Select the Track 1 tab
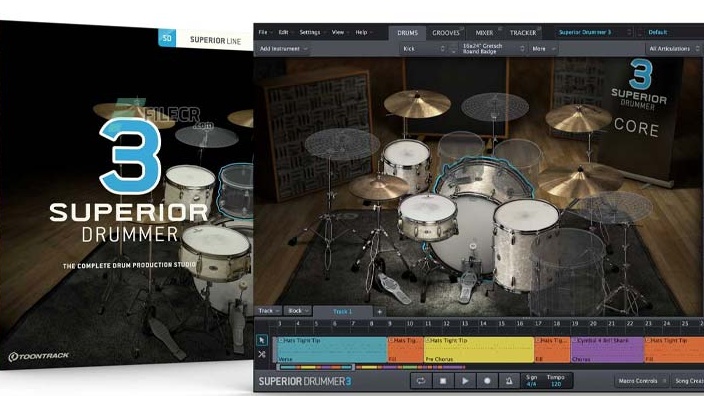The width and height of the screenshot is (704, 396). point(343,311)
